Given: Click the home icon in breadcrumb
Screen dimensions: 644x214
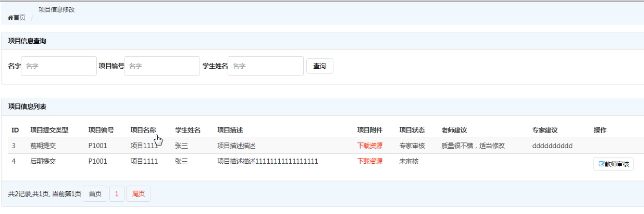Looking at the screenshot, I should [x=10, y=18].
